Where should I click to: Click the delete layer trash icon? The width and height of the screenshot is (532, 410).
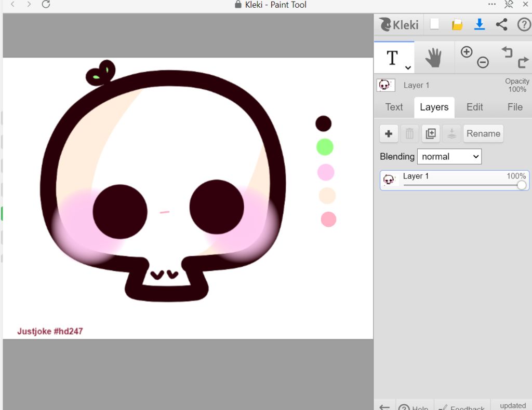pyautogui.click(x=409, y=133)
